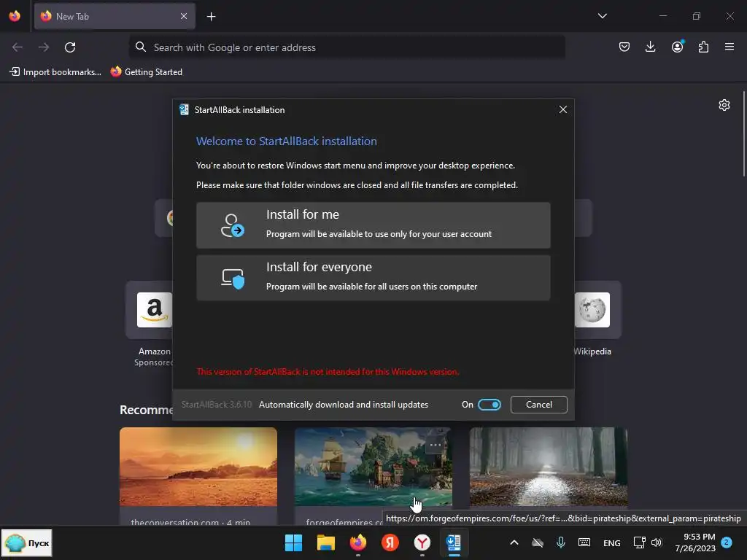Open Yandex Browser on taskbar
The image size is (747, 560).
coord(422,542)
